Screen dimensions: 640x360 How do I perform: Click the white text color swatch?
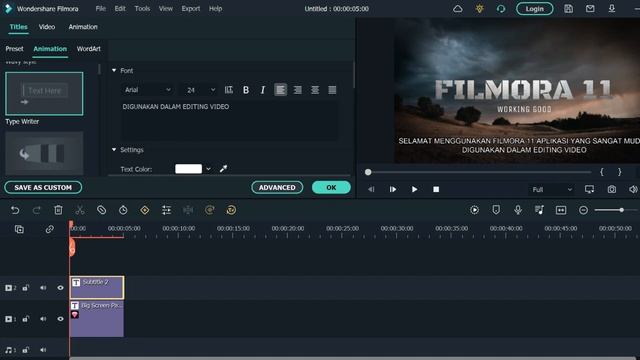click(188, 169)
